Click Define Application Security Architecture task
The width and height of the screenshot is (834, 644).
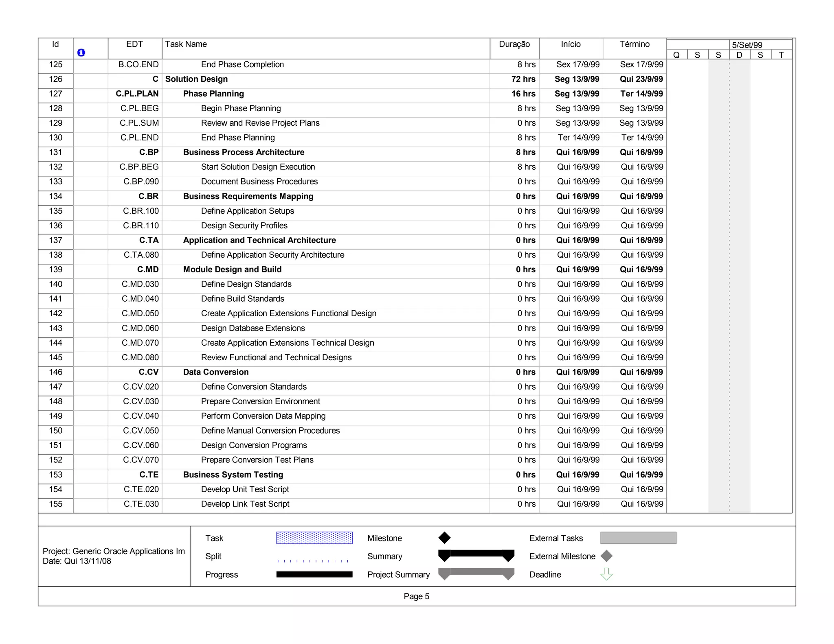(272, 255)
